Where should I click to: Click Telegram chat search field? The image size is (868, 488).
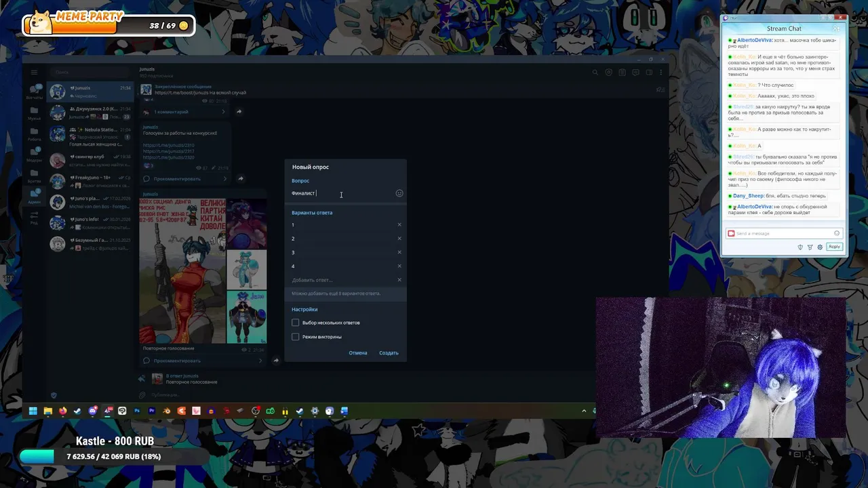point(90,72)
